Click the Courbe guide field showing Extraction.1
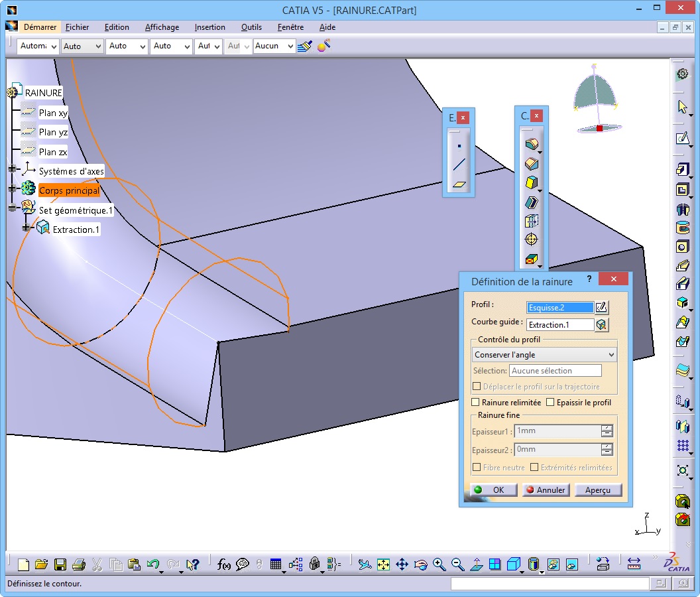This screenshot has height=597, width=700. (x=560, y=325)
